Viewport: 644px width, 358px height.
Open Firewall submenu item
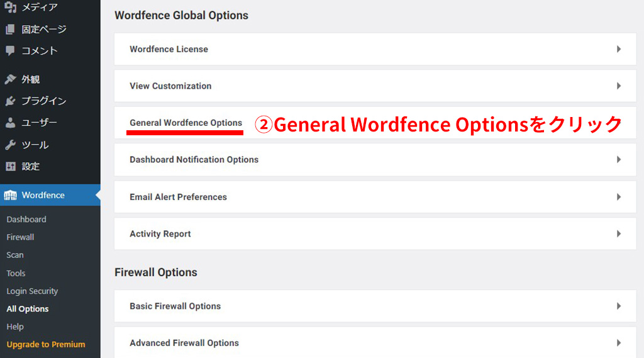point(20,237)
